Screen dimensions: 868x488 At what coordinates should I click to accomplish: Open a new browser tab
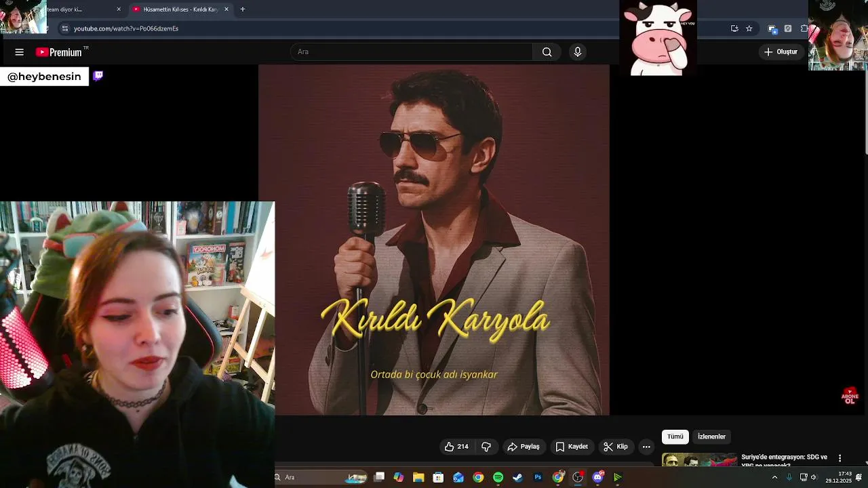pos(243,9)
